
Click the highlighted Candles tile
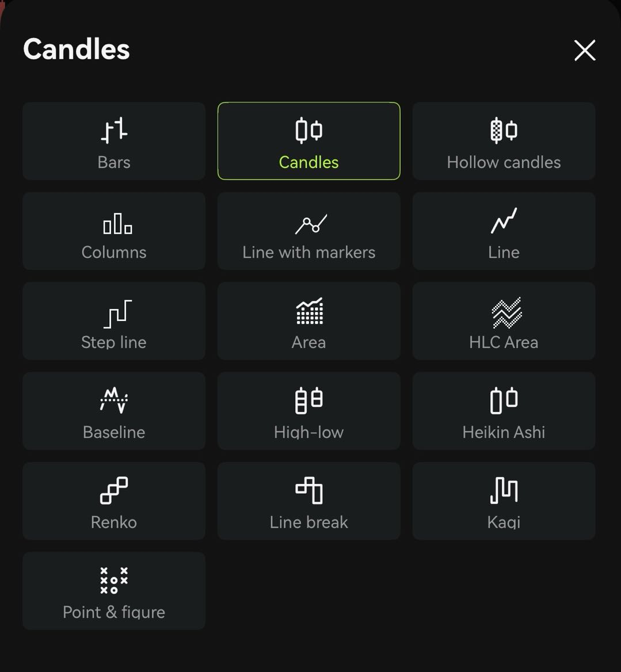pos(309,141)
